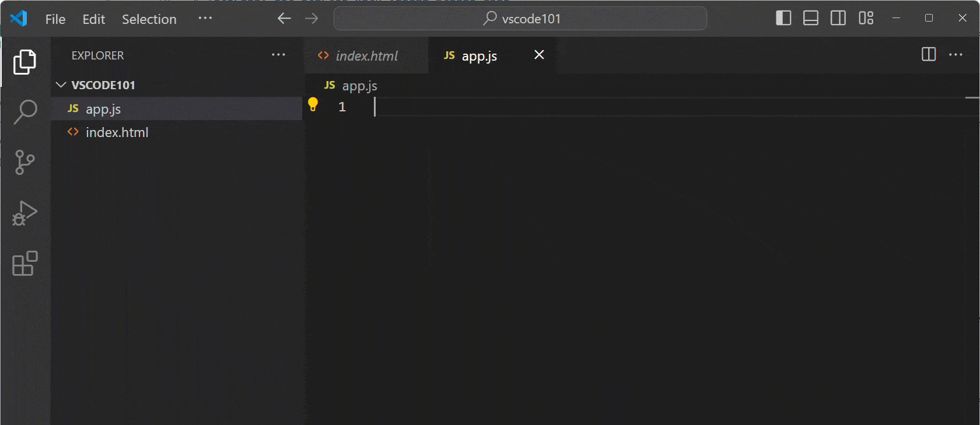This screenshot has width=980, height=425.
Task: Collapse the VSCODE101 folder section
Action: (x=61, y=85)
